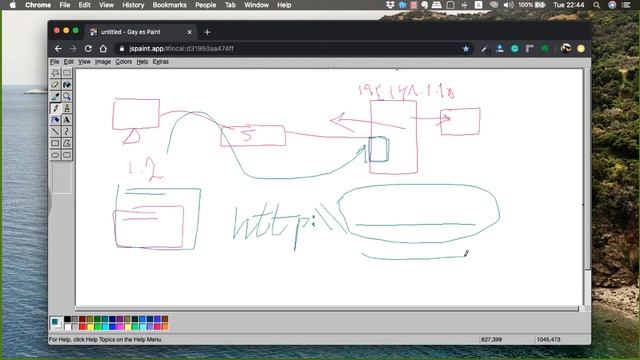Open the macOS Bookmarks menu
Image resolution: width=640 pixels, height=360 pixels.
169,5
